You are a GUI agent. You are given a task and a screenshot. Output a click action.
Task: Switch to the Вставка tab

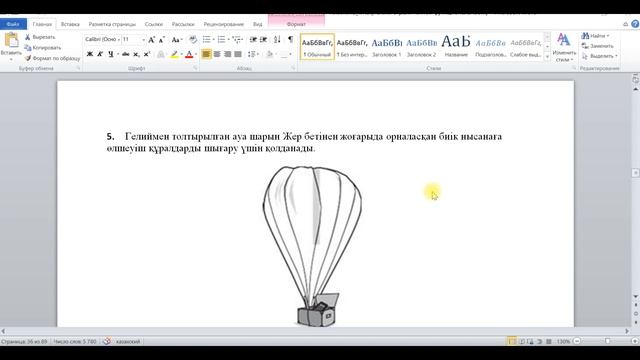point(70,24)
